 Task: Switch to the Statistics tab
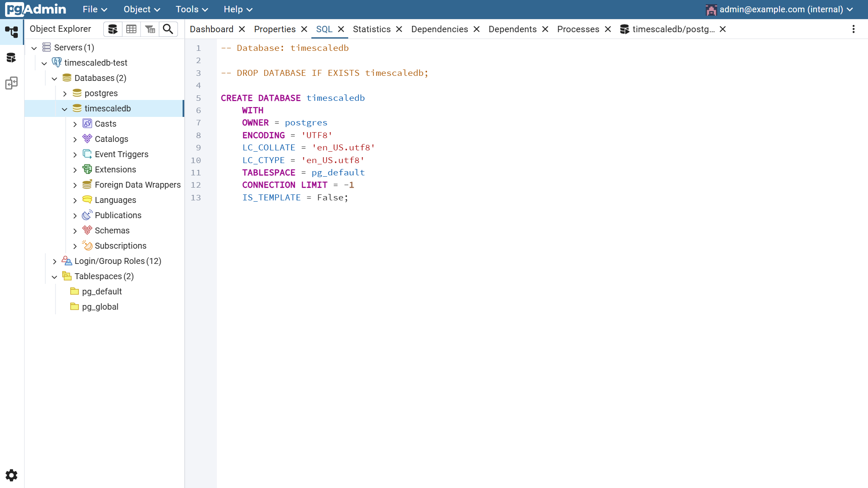pos(372,29)
